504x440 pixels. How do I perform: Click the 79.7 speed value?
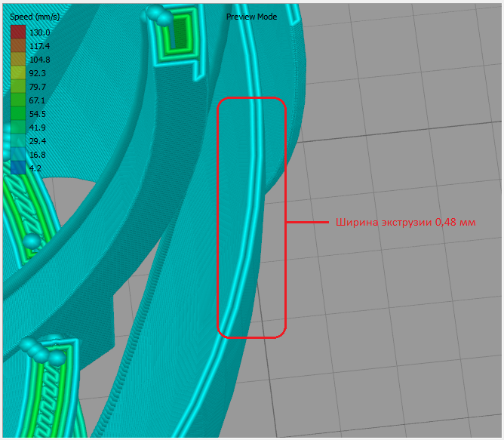37,87
